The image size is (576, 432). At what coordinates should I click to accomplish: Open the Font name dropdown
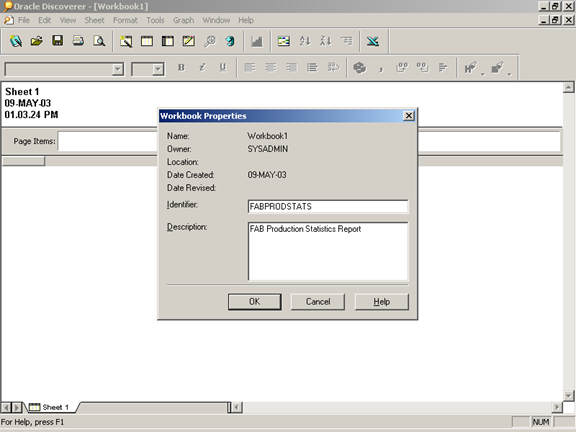point(118,69)
